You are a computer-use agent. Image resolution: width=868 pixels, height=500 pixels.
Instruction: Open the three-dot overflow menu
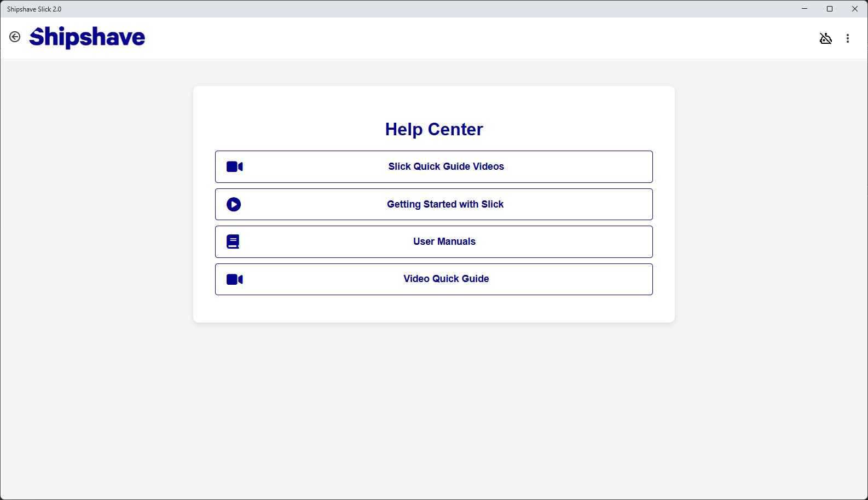click(848, 38)
